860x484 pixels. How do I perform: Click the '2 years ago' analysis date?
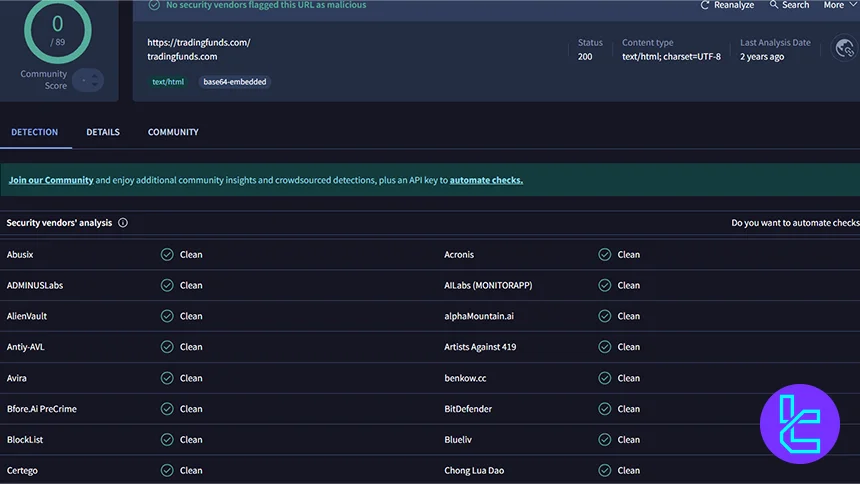pos(762,57)
